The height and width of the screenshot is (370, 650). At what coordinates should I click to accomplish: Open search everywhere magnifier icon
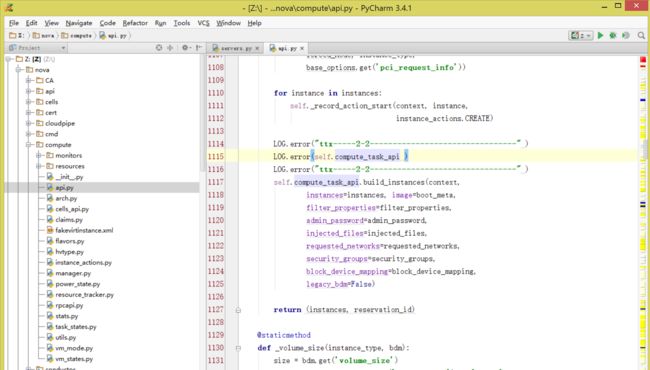[641, 36]
